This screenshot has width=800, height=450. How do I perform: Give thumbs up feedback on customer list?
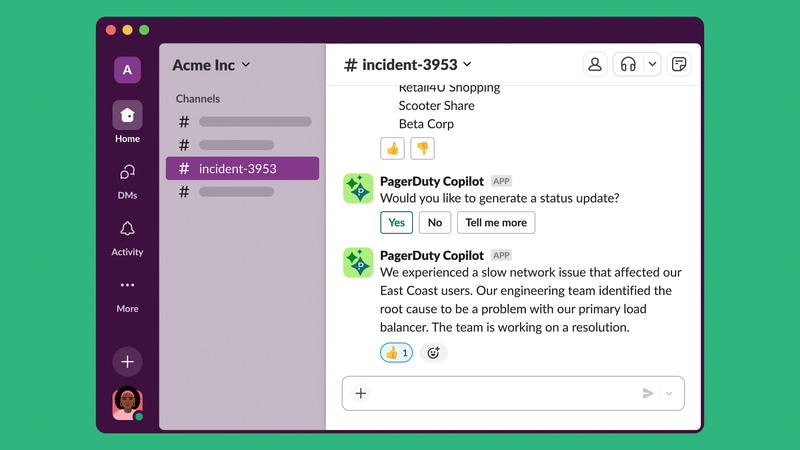click(392, 148)
